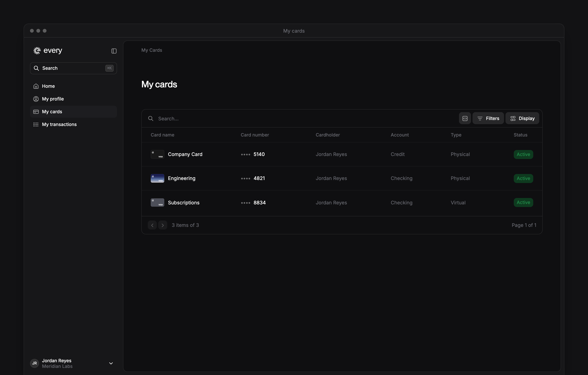The image size is (588, 375).
Task: Click the Account column header
Action: [400, 135]
